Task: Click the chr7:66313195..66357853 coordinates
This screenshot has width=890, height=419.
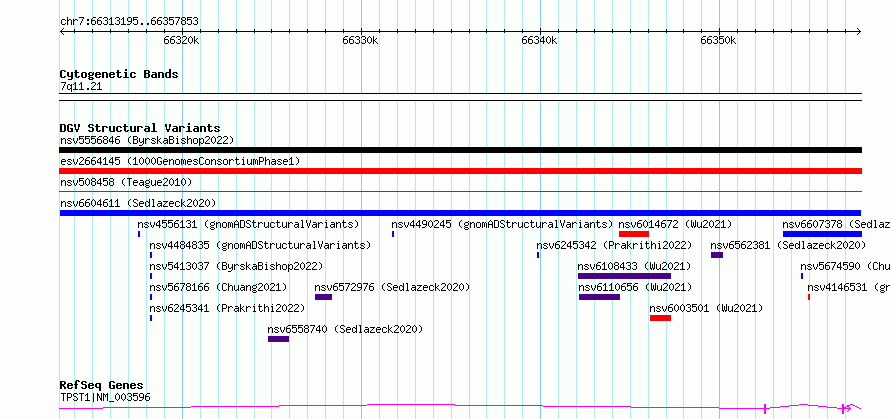Action: click(x=129, y=22)
